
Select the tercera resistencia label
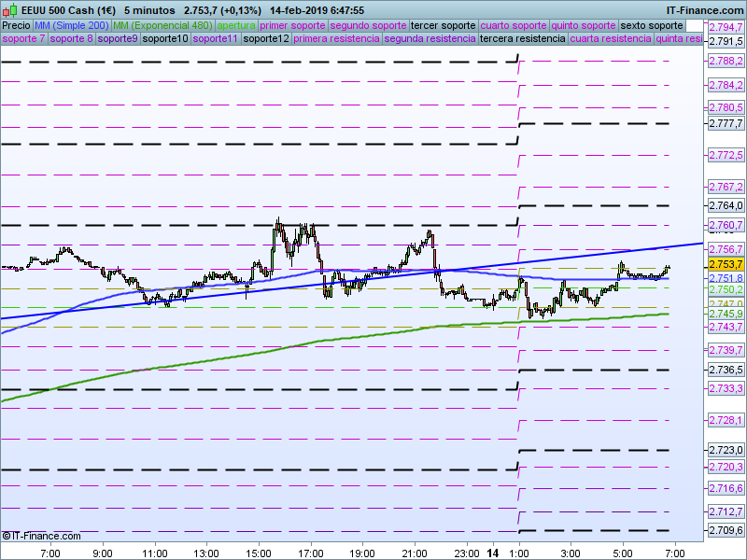tap(521, 39)
